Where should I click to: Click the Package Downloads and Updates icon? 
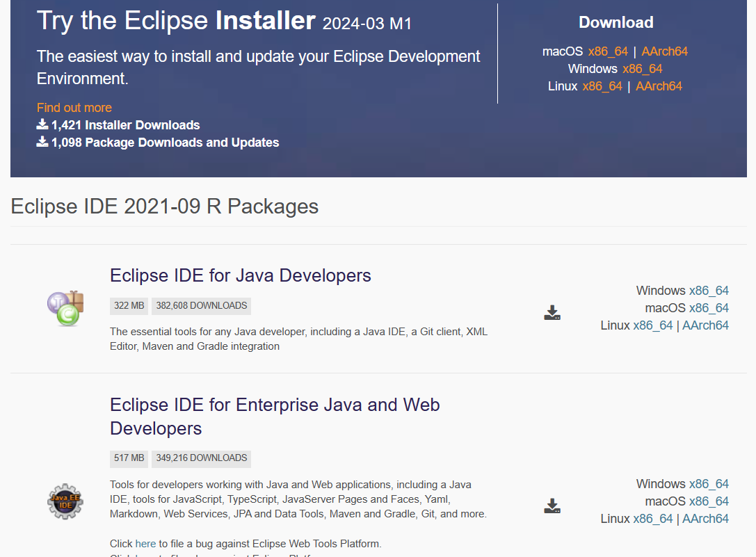[x=42, y=142]
